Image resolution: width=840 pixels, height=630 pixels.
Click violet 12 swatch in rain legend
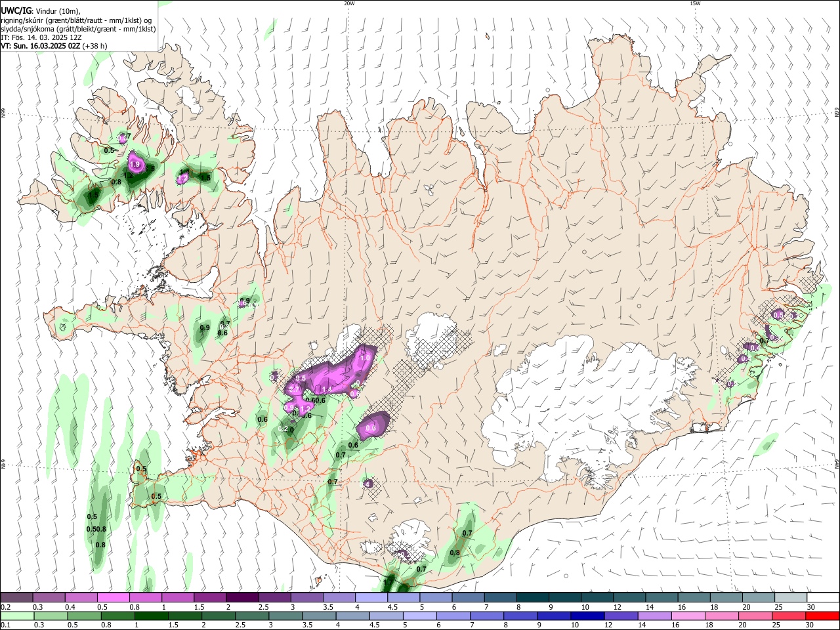coord(621,616)
